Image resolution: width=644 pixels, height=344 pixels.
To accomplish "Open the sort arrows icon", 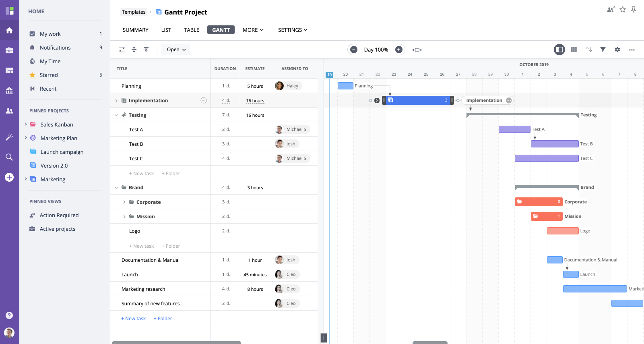I will (x=588, y=50).
